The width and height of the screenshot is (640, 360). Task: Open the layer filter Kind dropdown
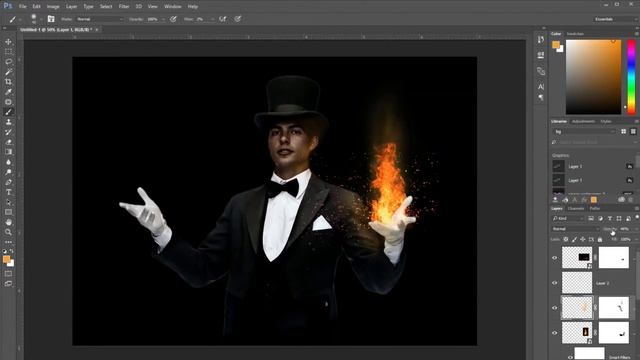coord(568,218)
